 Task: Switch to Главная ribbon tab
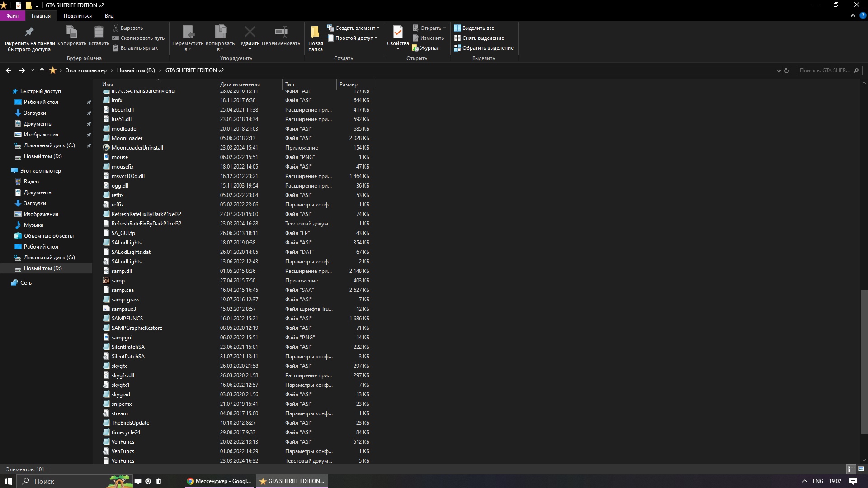pos(41,16)
